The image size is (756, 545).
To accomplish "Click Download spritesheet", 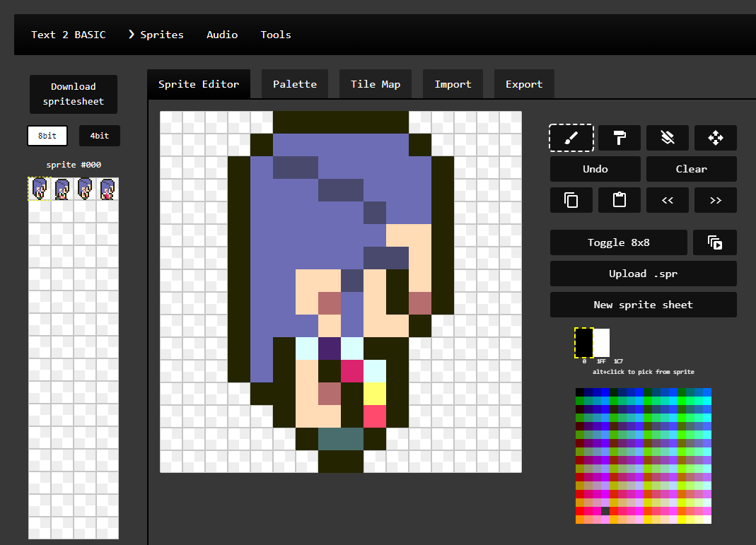I will [73, 94].
